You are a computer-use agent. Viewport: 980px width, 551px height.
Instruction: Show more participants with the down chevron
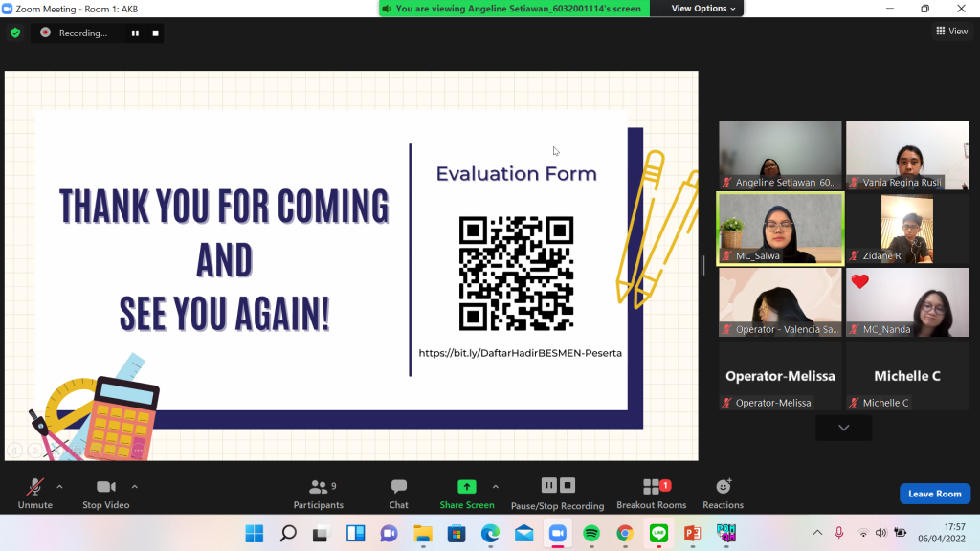(843, 428)
